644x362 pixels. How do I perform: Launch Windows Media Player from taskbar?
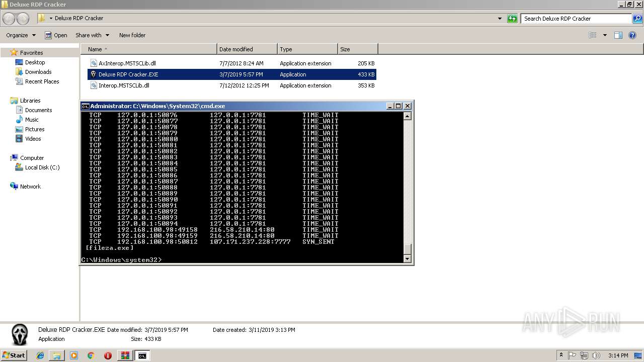(74, 355)
